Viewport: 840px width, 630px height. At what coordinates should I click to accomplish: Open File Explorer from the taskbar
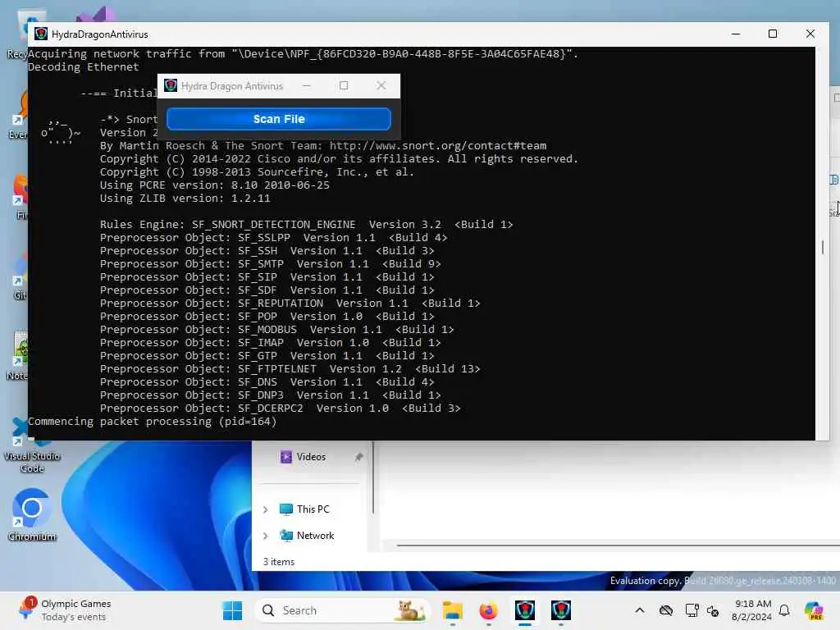click(453, 610)
